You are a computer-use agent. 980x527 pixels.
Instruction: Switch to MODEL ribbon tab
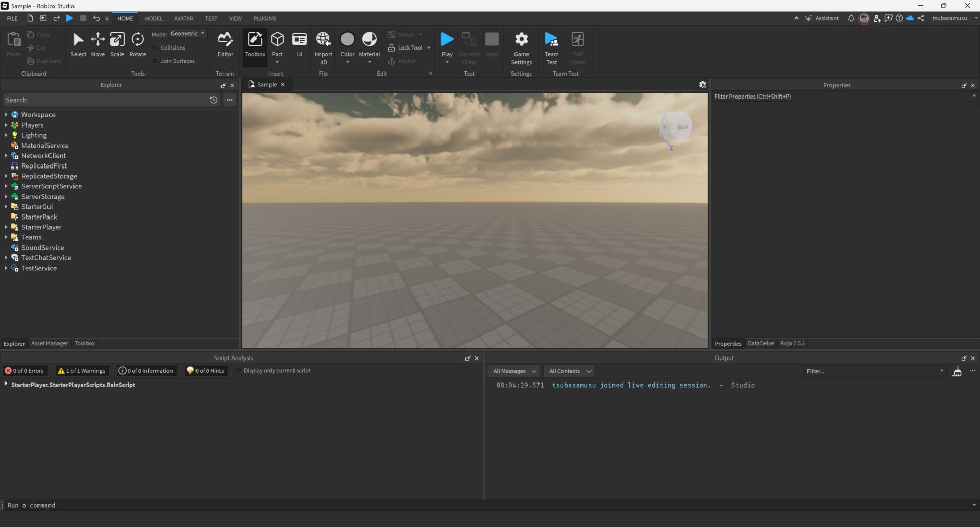click(153, 18)
